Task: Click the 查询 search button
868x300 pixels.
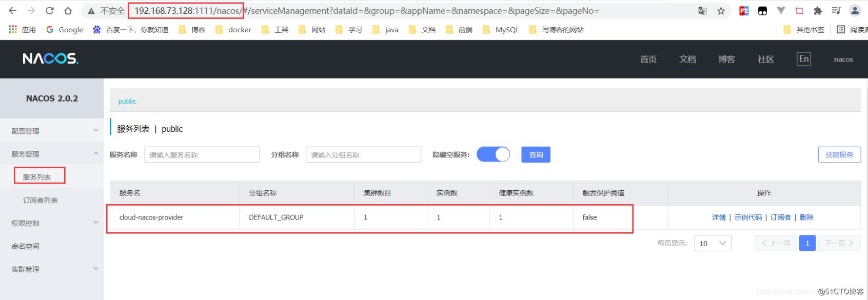Action: [536, 154]
